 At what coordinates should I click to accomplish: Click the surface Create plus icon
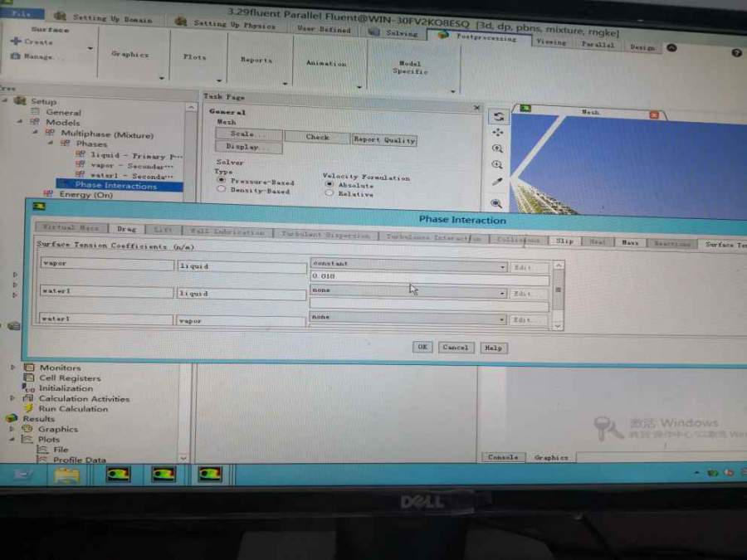(16, 41)
